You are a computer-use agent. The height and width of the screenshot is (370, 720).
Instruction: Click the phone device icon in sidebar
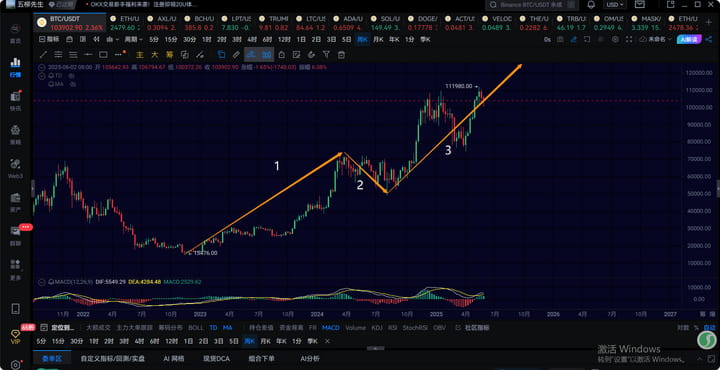coord(16,308)
